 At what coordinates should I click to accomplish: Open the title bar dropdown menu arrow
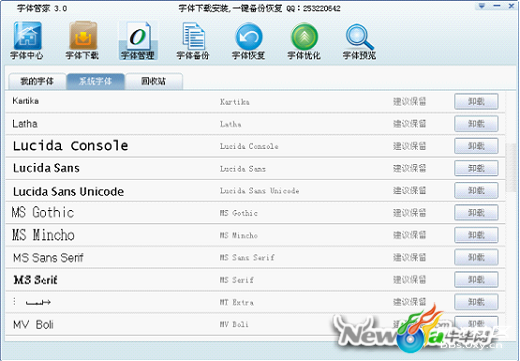482,6
